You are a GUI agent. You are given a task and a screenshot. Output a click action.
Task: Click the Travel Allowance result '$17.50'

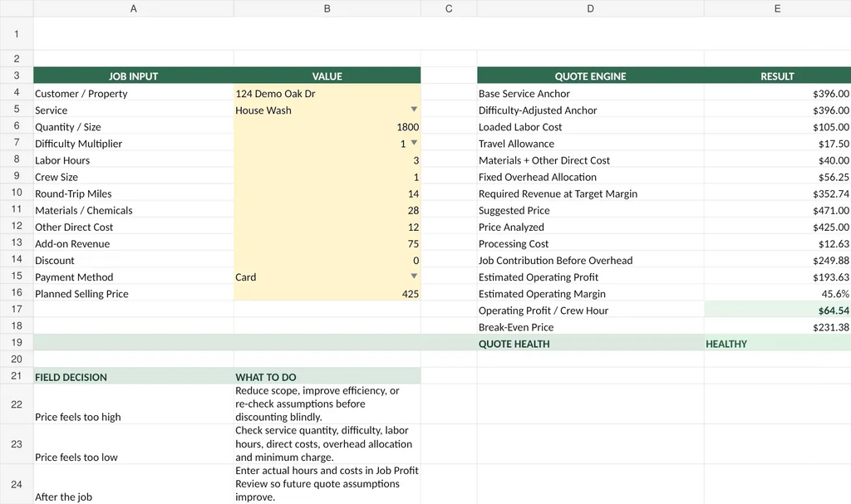point(777,143)
